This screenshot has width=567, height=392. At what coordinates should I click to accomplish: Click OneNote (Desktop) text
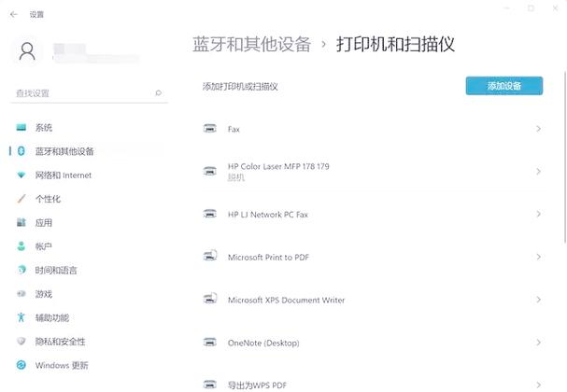tap(263, 343)
